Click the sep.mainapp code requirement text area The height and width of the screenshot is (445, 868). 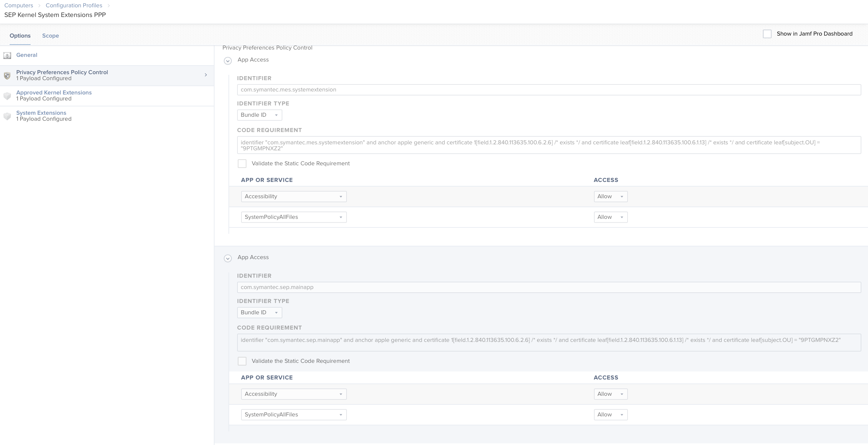coord(549,343)
